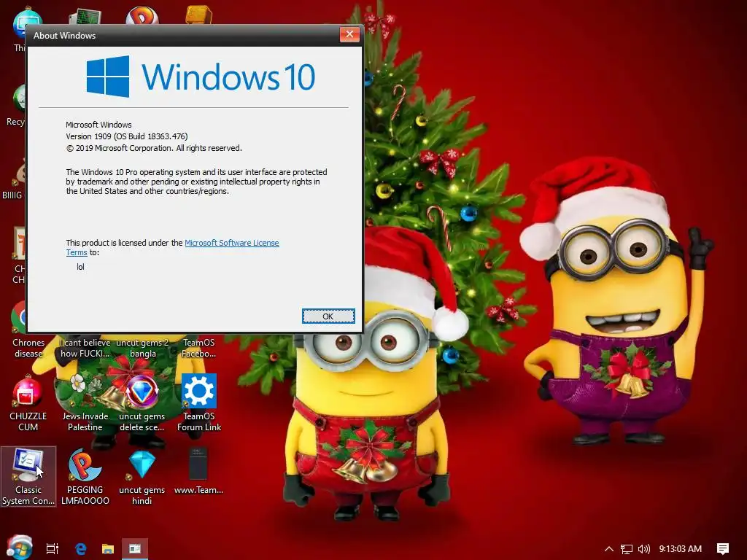Show hidden system tray icons
747x560 pixels.
pyautogui.click(x=609, y=548)
